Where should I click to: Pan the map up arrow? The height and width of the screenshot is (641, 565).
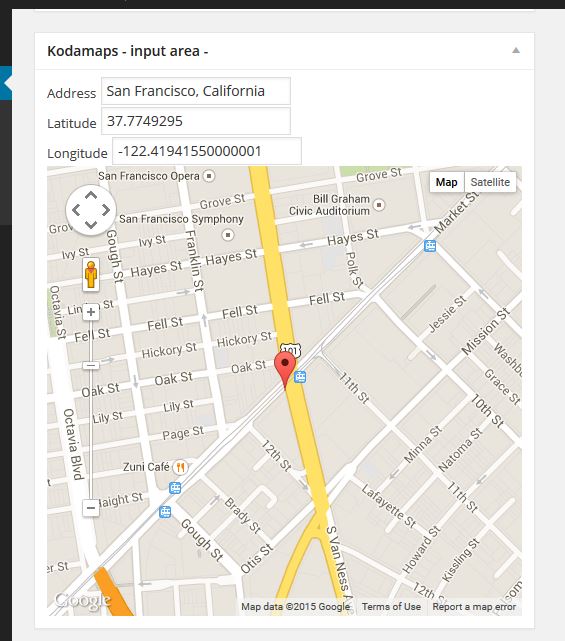pos(91,195)
